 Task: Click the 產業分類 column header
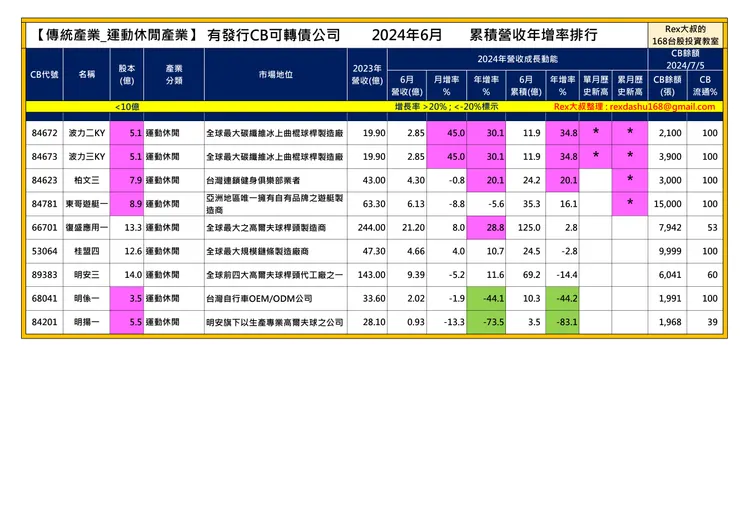pos(174,75)
